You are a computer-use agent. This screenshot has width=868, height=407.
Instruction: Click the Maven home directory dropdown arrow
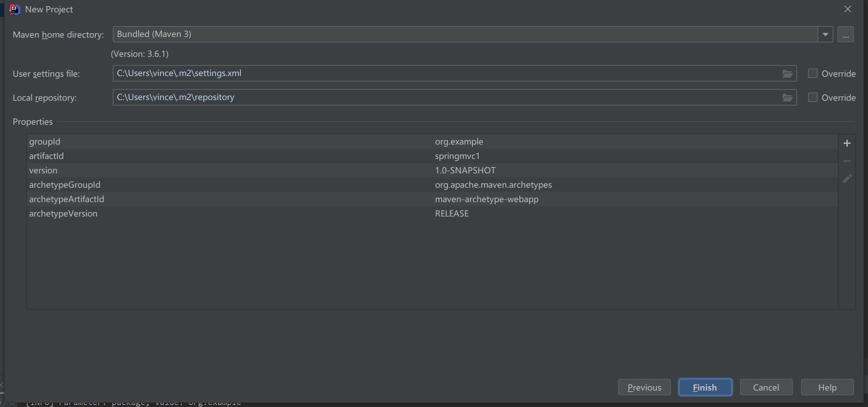pyautogui.click(x=825, y=34)
